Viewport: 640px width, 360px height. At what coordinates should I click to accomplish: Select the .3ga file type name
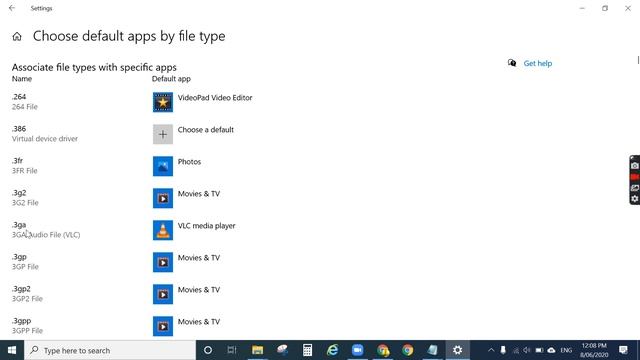(x=19, y=225)
